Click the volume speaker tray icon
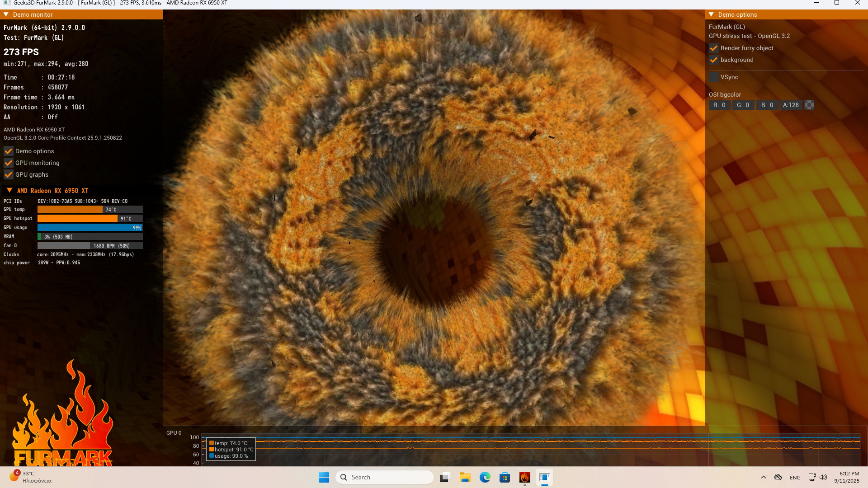Viewport: 868px width, 488px height. [x=823, y=477]
